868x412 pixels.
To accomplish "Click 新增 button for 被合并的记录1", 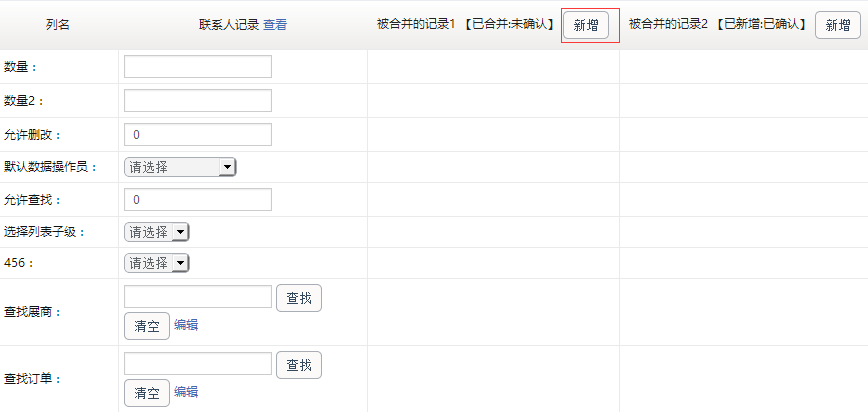I will point(586,25).
